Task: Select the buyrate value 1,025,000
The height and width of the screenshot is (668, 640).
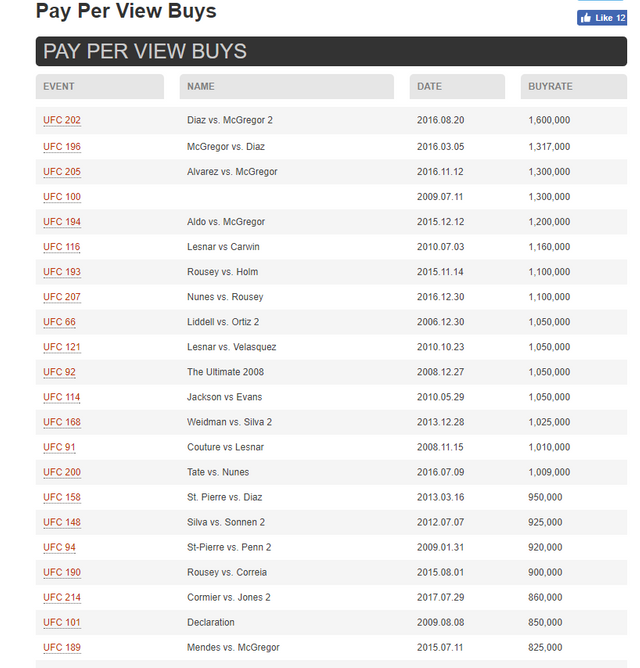Action: (549, 422)
